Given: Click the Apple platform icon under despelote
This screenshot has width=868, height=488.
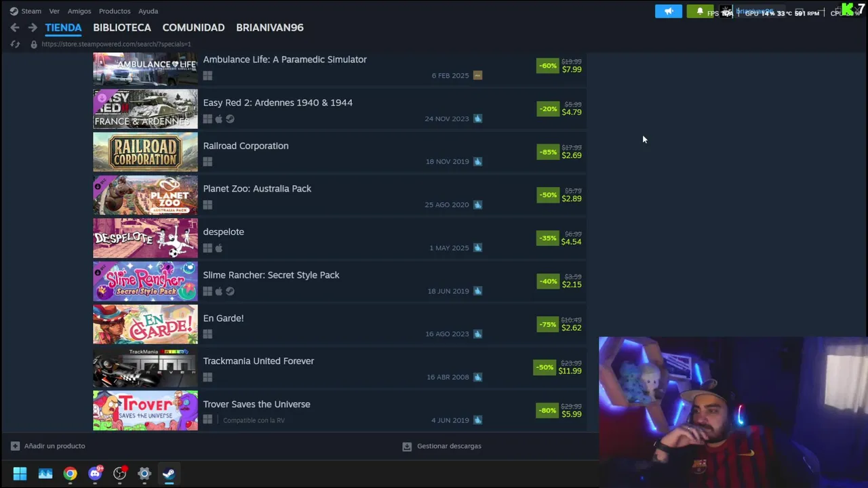Looking at the screenshot, I should [218, 248].
